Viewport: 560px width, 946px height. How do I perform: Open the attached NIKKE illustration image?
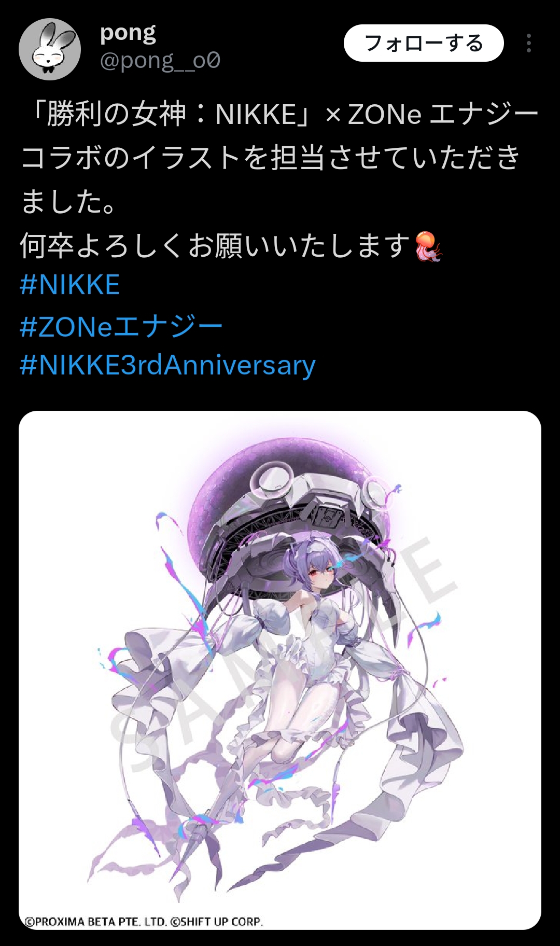coord(280,670)
